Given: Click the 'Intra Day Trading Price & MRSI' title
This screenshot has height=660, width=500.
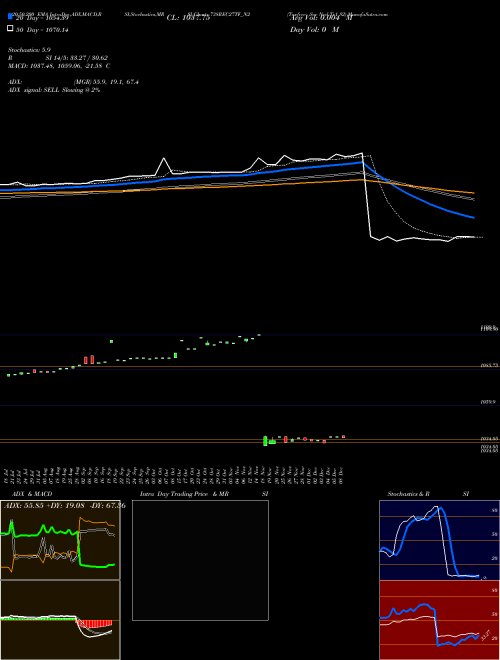Looking at the screenshot, I should tap(204, 494).
